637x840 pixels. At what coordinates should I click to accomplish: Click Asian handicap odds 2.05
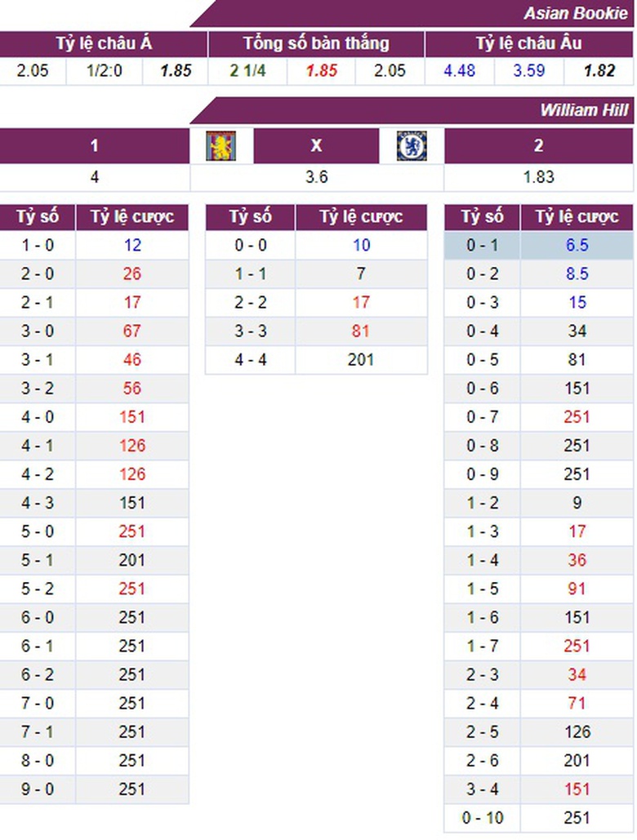coord(33,70)
